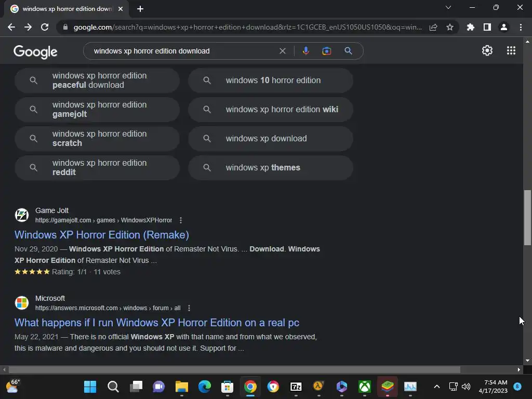Show hidden system tray icons
Viewport: 532px width, 399px height.
point(436,387)
